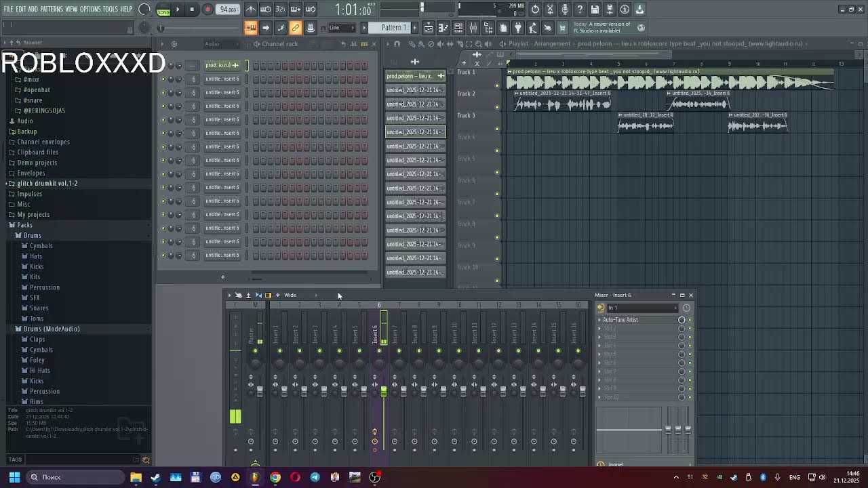Toggle the multilink to controllers icon
Viewport: 868px width, 488px height.
point(296,28)
